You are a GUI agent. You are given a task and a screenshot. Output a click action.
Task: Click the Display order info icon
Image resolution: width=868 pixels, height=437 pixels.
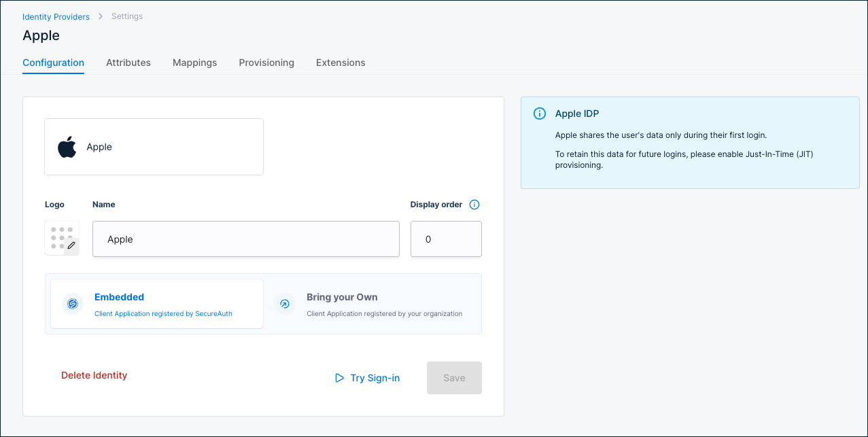474,205
